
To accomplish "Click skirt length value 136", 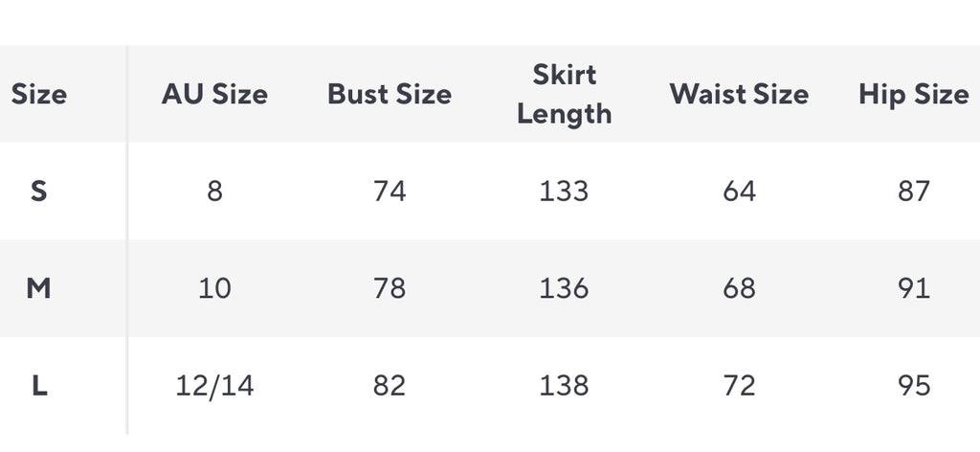I will pos(565,289).
